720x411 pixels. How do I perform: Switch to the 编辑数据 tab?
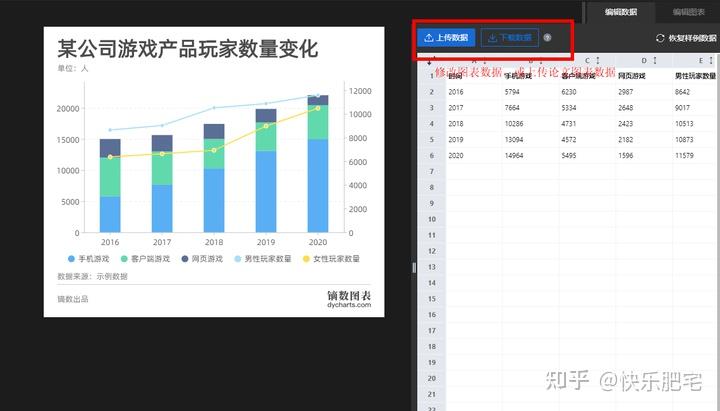pyautogui.click(x=621, y=12)
